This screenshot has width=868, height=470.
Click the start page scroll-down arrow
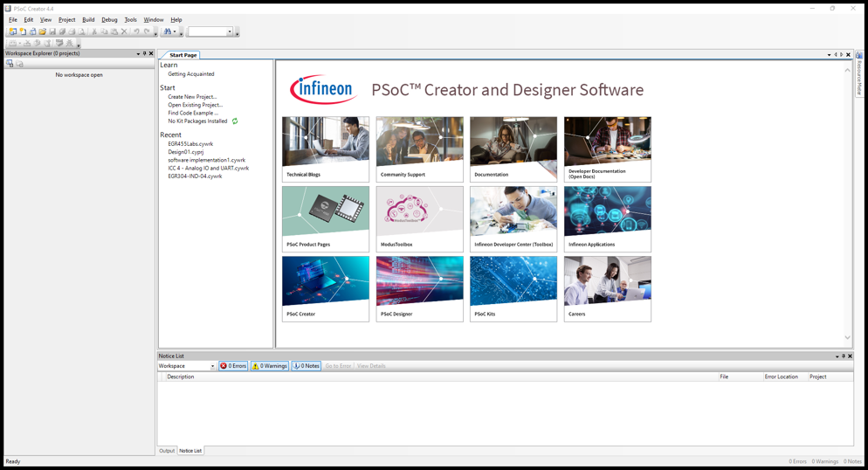click(x=847, y=337)
